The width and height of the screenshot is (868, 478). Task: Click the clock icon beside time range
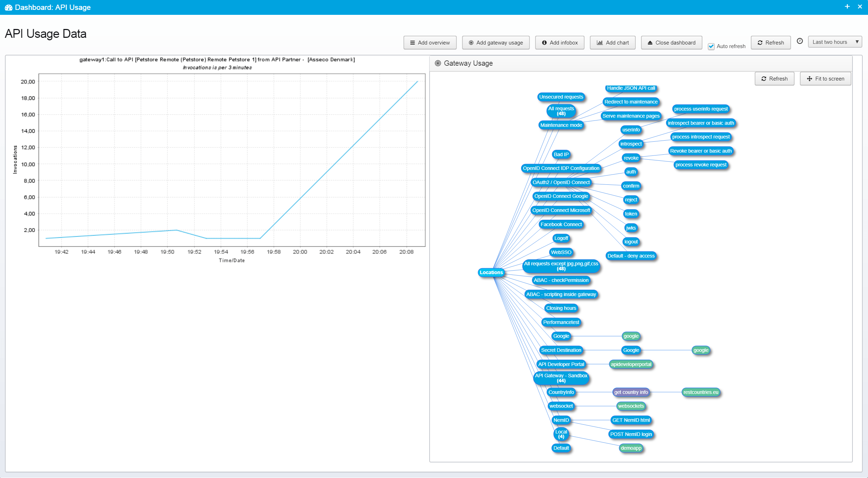click(800, 41)
